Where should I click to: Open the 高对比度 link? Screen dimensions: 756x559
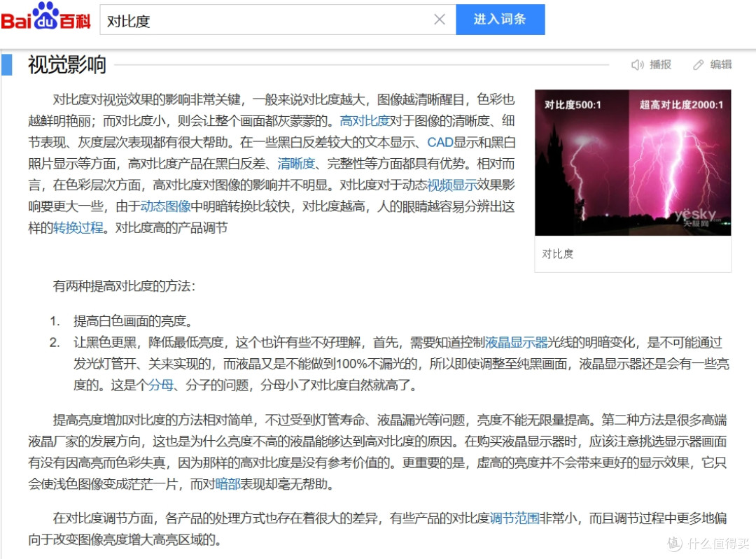[x=365, y=121]
